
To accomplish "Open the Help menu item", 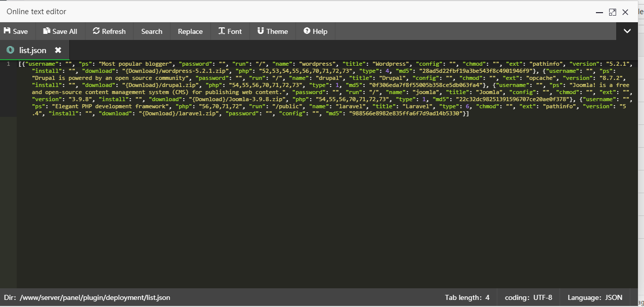I will coord(315,31).
